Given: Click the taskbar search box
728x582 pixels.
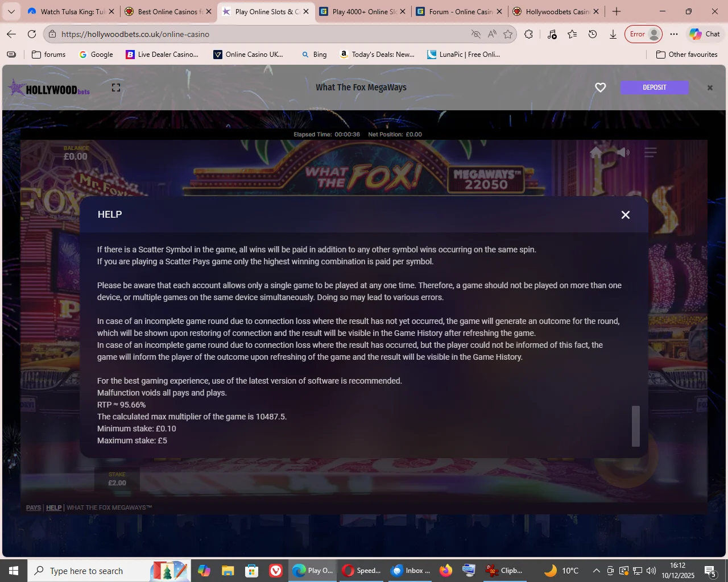Looking at the screenshot, I should pos(108,571).
